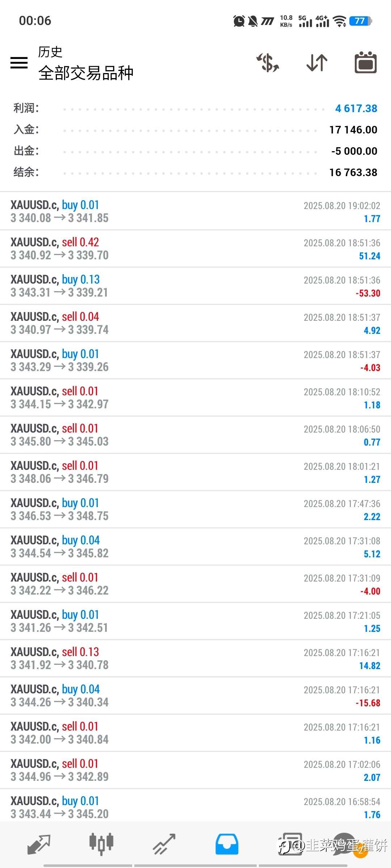This screenshot has height=868, width=391.
Task: Tap the 全部交易品种 symbol filter title
Action: [86, 73]
